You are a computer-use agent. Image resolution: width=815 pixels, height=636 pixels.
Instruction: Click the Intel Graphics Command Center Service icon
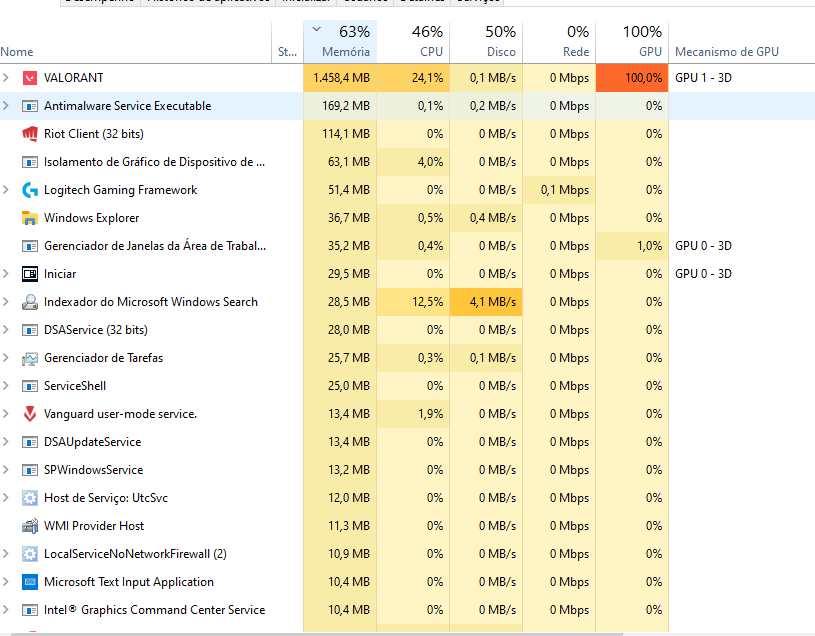(x=30, y=611)
